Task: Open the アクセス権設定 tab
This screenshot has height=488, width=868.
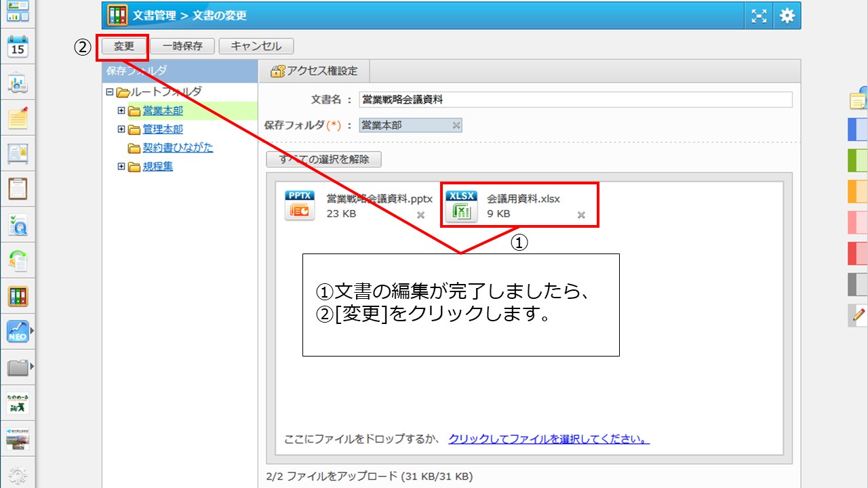Action: coord(314,71)
